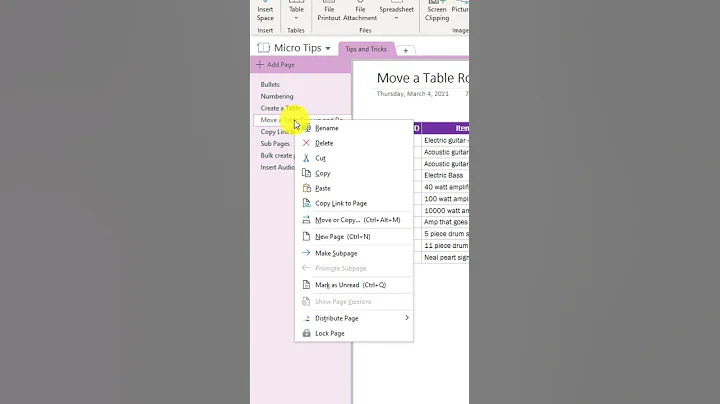Click the Paste clipboard icon
The height and width of the screenshot is (404, 720).
click(306, 188)
